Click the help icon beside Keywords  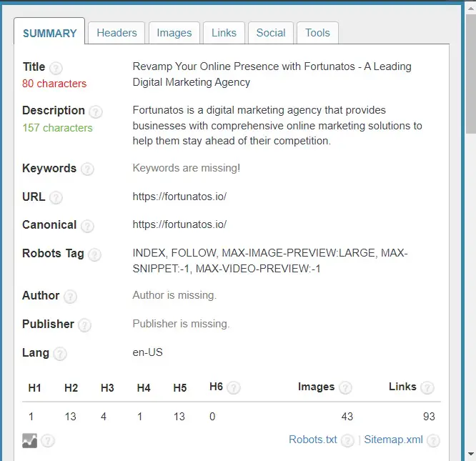pos(87,169)
